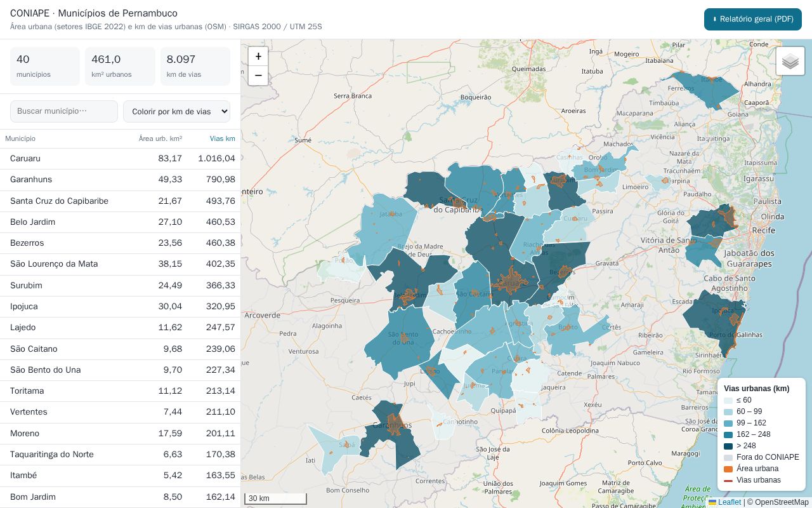Click the orange Área urbana legend swatch
Viewport: 812px width, 508px height.
[728, 469]
